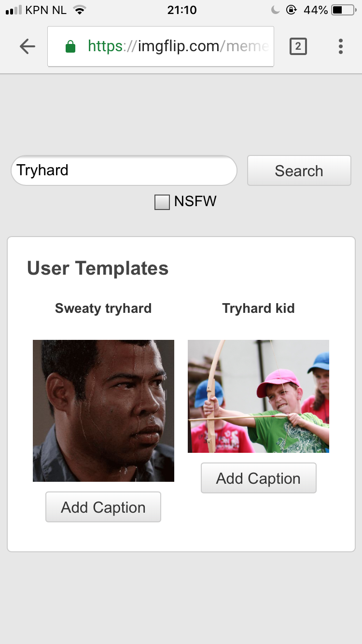Focus the imgflip.com address bar
Viewport: 362px width, 644px height.
(161, 46)
